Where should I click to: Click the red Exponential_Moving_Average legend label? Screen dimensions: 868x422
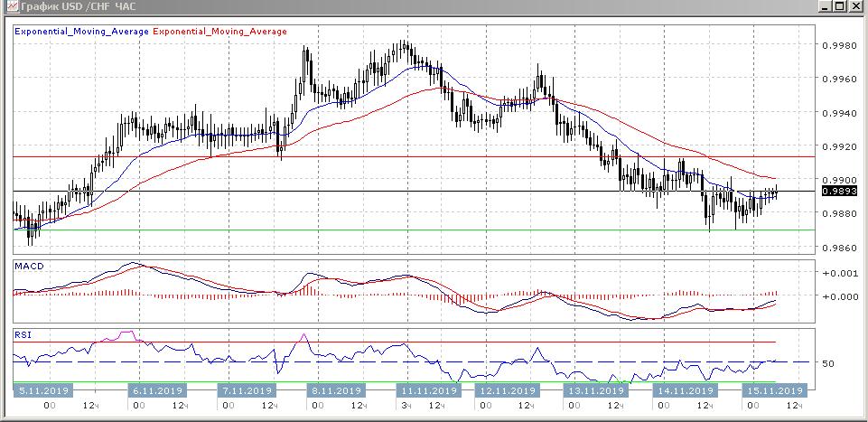[220, 32]
